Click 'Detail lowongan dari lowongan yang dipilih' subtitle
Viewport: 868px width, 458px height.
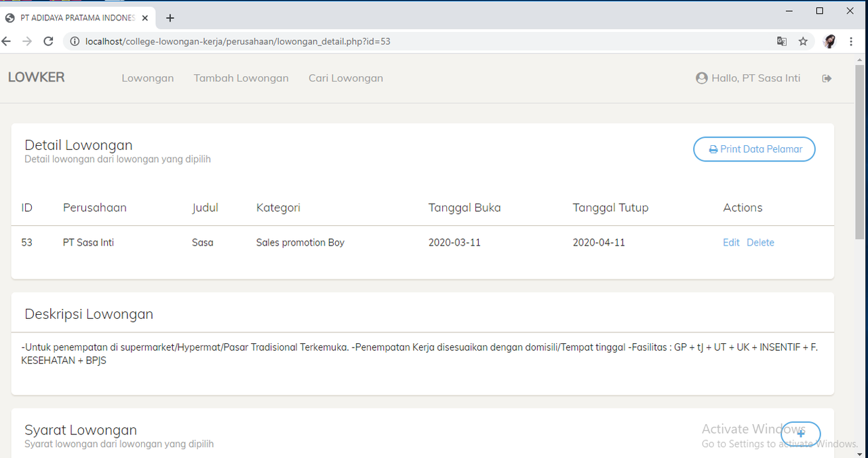pos(117,159)
